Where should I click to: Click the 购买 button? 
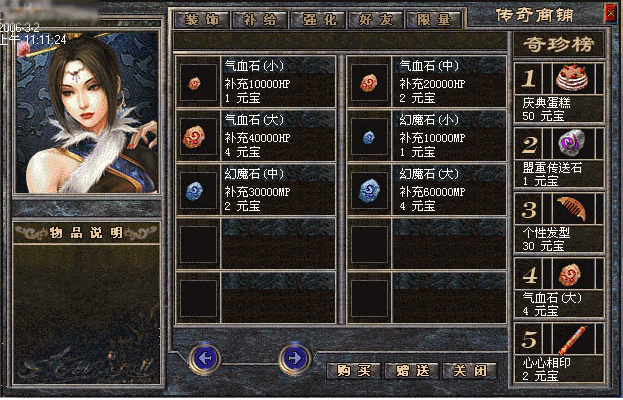pos(354,371)
